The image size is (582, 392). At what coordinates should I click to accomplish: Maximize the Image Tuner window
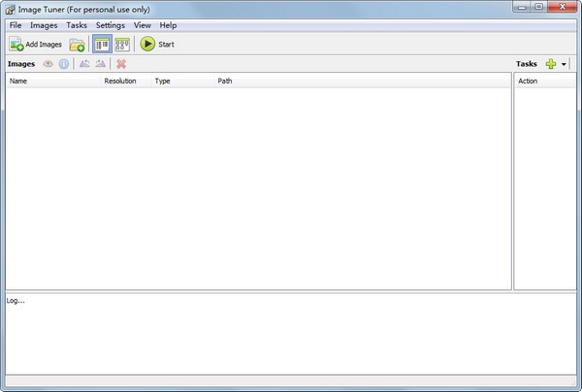pos(539,7)
